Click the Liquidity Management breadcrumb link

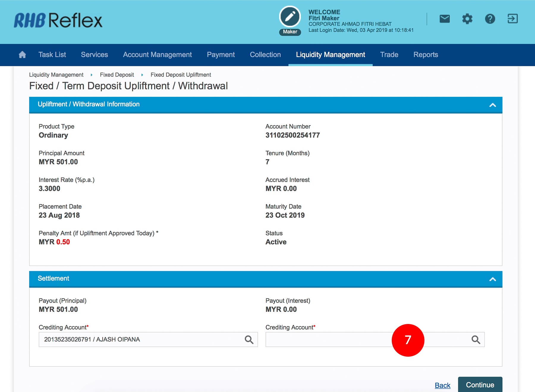(56, 75)
